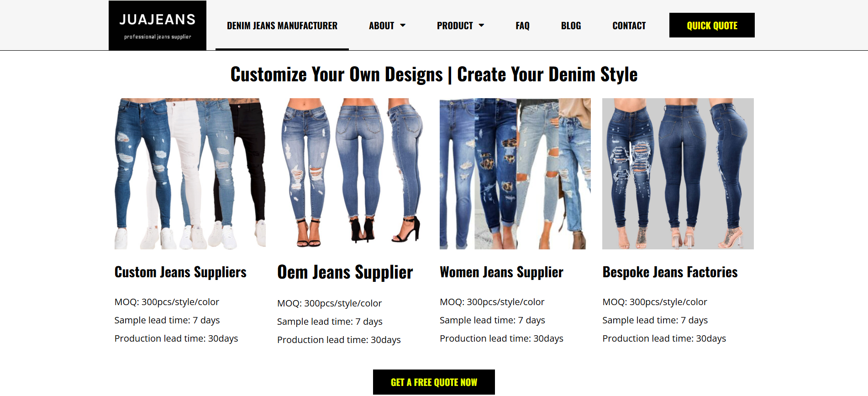Open Women Jeans Supplier heading link

[501, 272]
